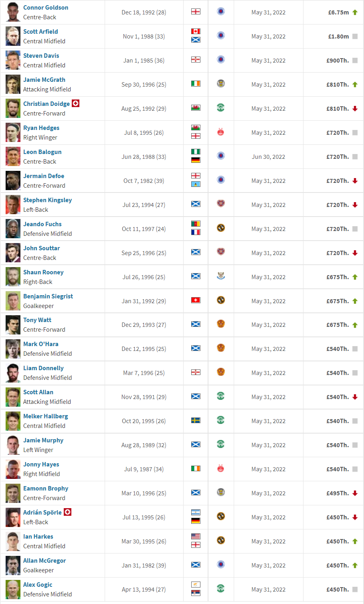
Task: Click the club crest in Connor Goldson's row
Action: pos(220,11)
